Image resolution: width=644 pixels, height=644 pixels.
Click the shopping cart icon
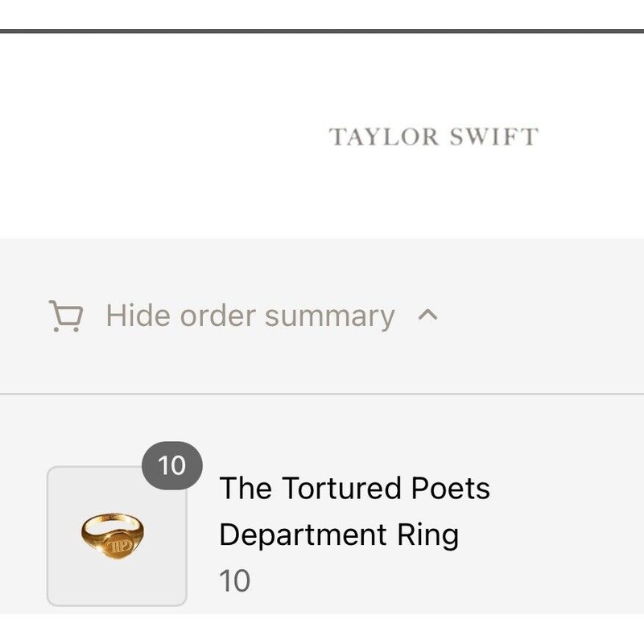point(65,316)
